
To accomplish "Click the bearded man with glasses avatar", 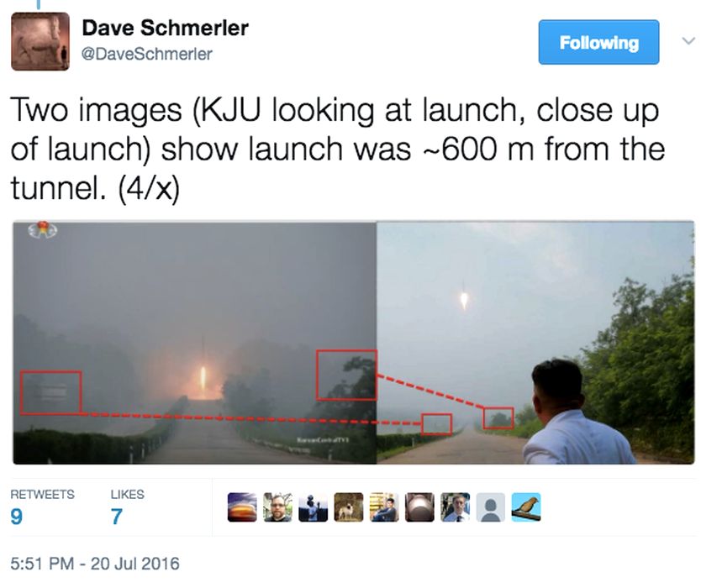I will (x=277, y=507).
